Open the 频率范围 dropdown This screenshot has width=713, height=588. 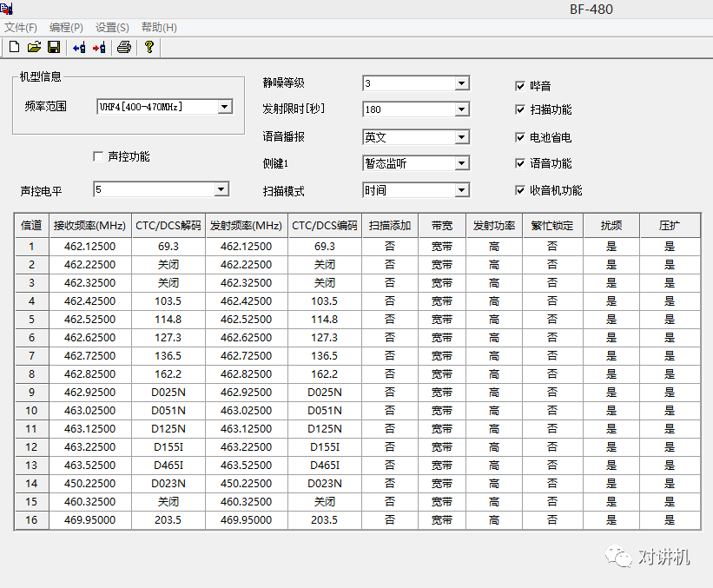[224, 107]
